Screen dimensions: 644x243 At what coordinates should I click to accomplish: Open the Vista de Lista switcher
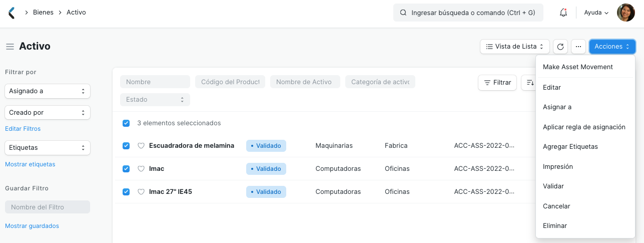coord(515,47)
